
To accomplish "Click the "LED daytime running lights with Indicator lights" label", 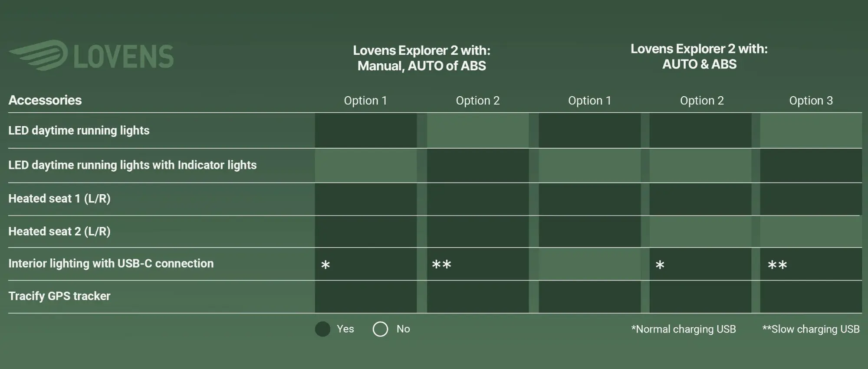I will [132, 165].
